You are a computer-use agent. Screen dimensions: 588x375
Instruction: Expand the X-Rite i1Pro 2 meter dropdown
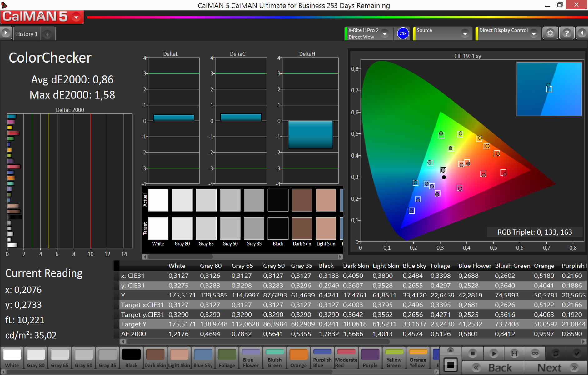[385, 33]
